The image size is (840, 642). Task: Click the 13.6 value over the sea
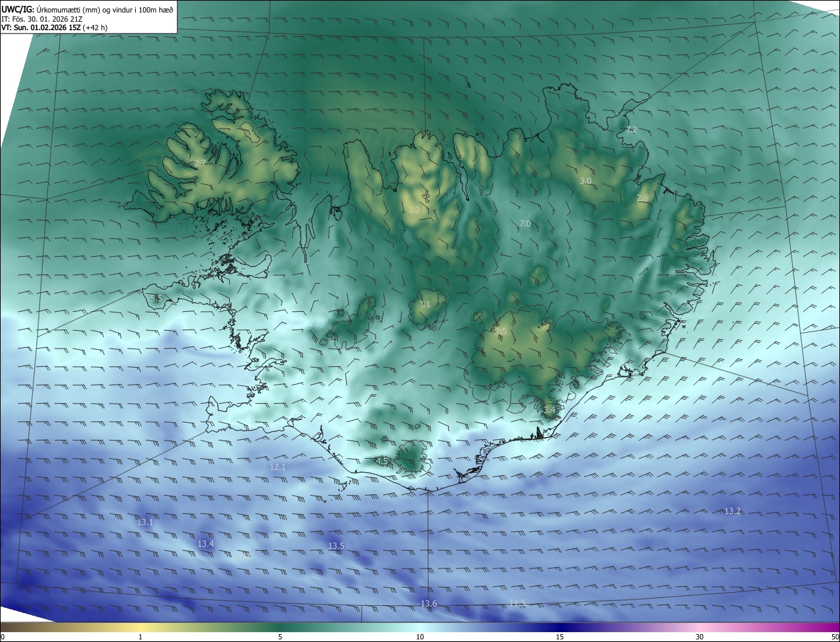pos(429,603)
